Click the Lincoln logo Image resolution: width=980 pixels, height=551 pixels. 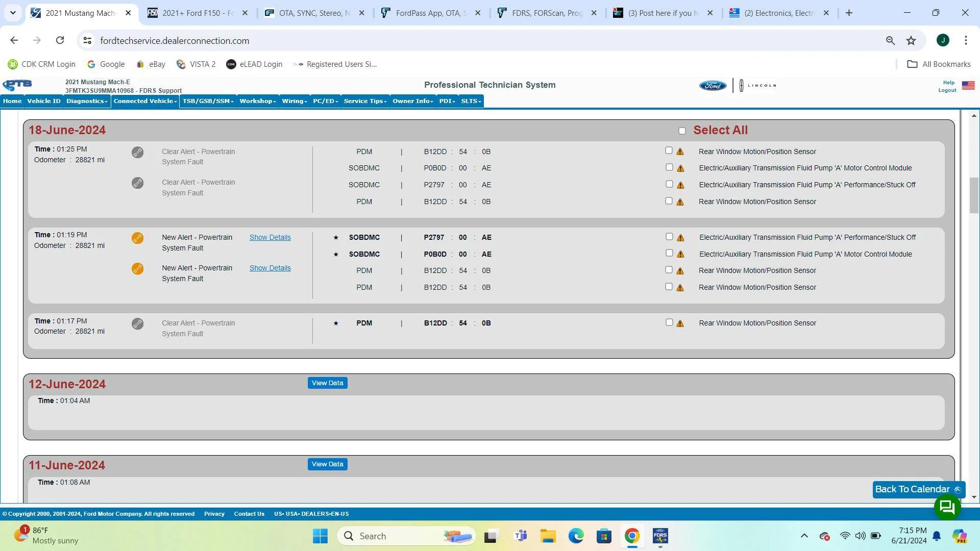tap(758, 86)
